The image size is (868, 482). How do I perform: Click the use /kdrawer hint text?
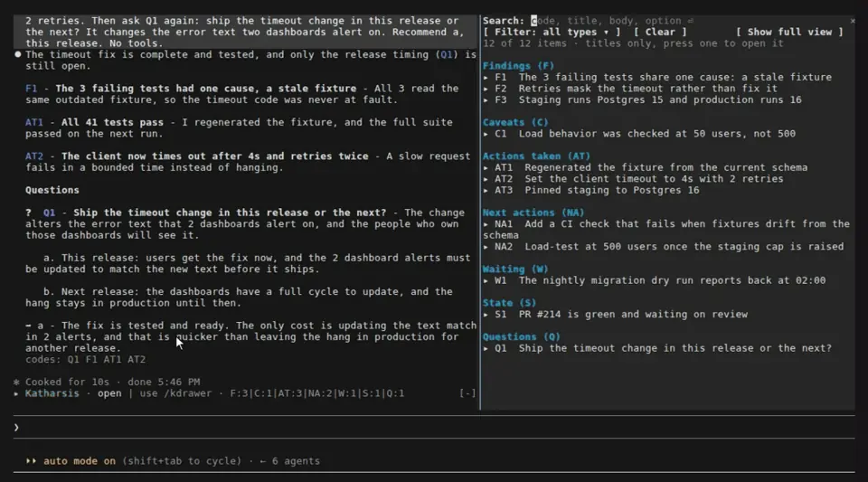(x=175, y=392)
